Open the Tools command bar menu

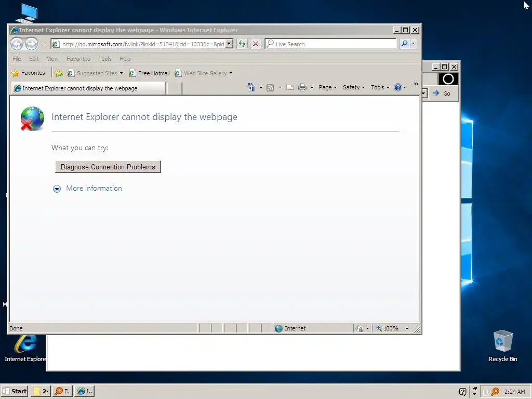(380, 87)
